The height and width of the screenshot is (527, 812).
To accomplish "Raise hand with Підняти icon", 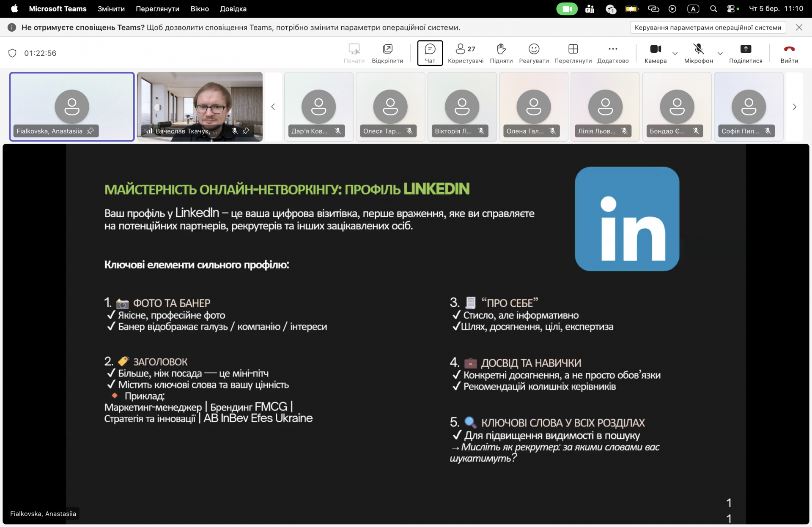I will pos(501,53).
